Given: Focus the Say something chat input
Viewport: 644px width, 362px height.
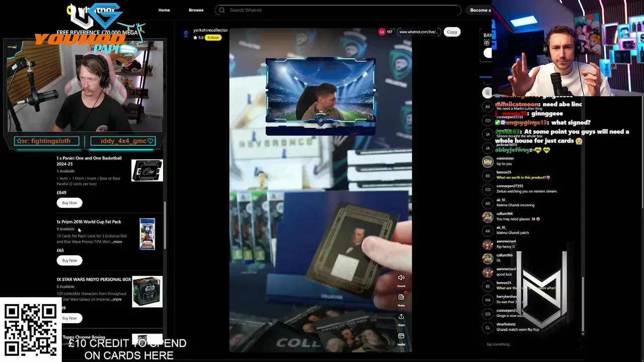Looking at the screenshot, I should (x=532, y=344).
